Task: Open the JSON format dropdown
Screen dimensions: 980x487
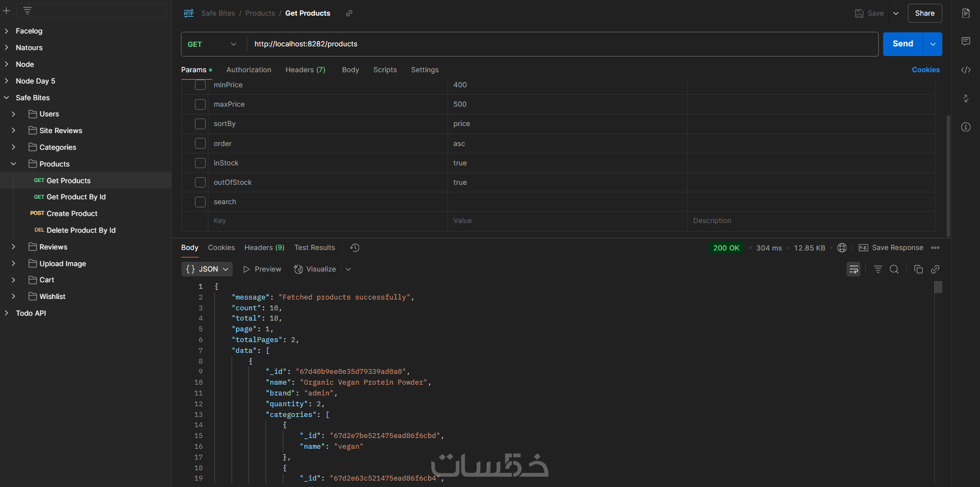Action: pos(207,269)
